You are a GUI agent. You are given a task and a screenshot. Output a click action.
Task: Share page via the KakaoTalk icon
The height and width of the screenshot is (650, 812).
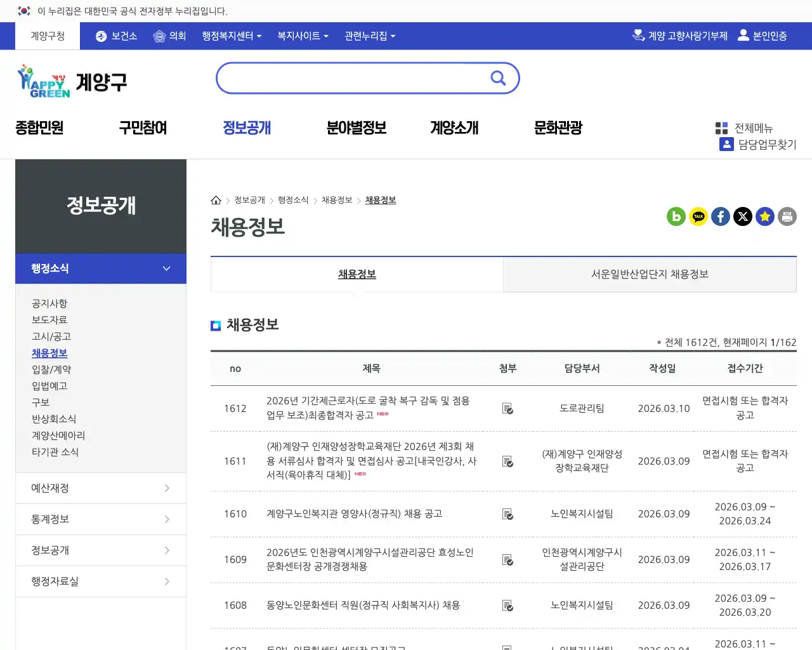(698, 216)
